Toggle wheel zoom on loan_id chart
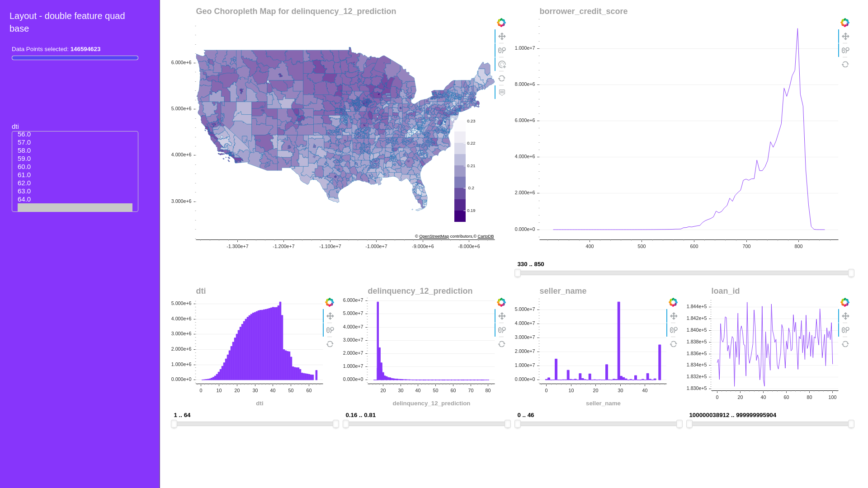868x488 pixels. pyautogui.click(x=845, y=330)
